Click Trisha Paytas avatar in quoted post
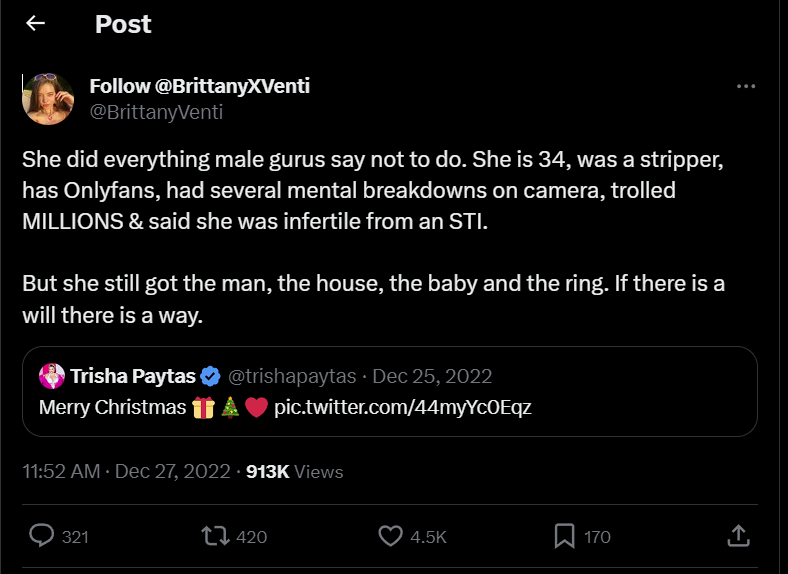788x574 pixels. click(52, 376)
